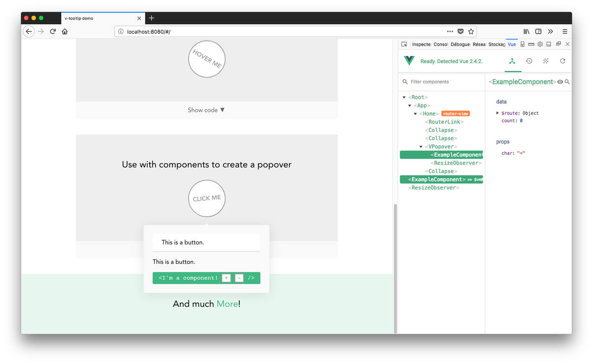The width and height of the screenshot is (593, 364).
Task: Click the Vue logo in the DevTools panel
Action: pos(409,61)
